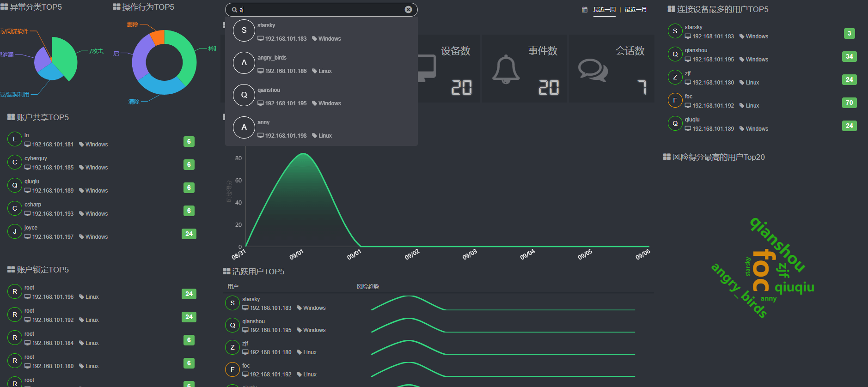Click the purple donut chart segment
Screen dimensions: 868x387
coord(141,58)
